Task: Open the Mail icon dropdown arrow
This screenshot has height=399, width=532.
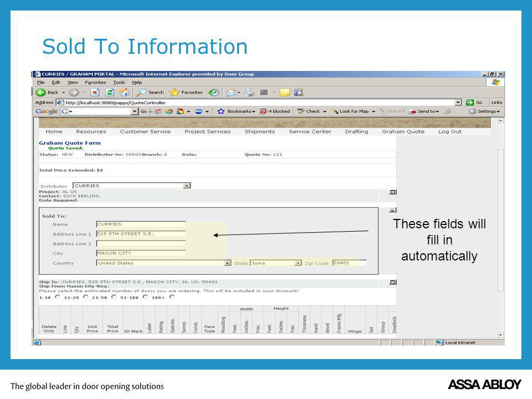Action: coord(239,93)
